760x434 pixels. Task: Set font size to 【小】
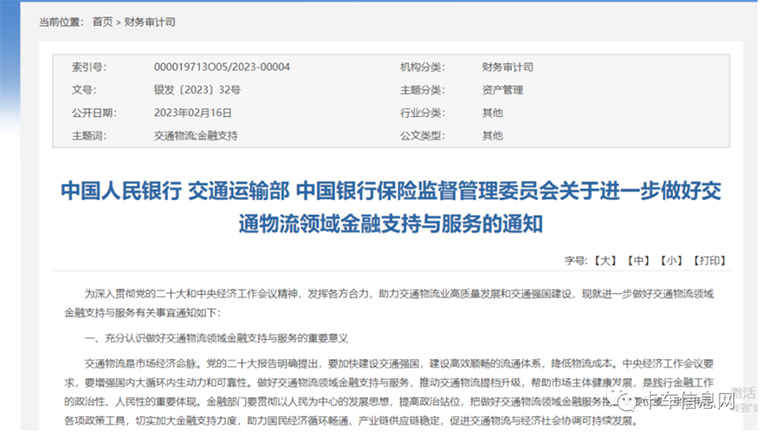point(670,260)
